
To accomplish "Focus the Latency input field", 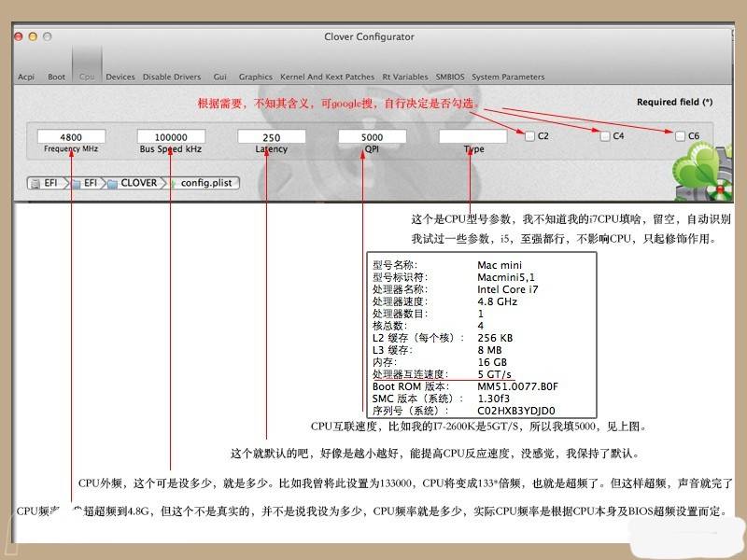I will point(272,136).
